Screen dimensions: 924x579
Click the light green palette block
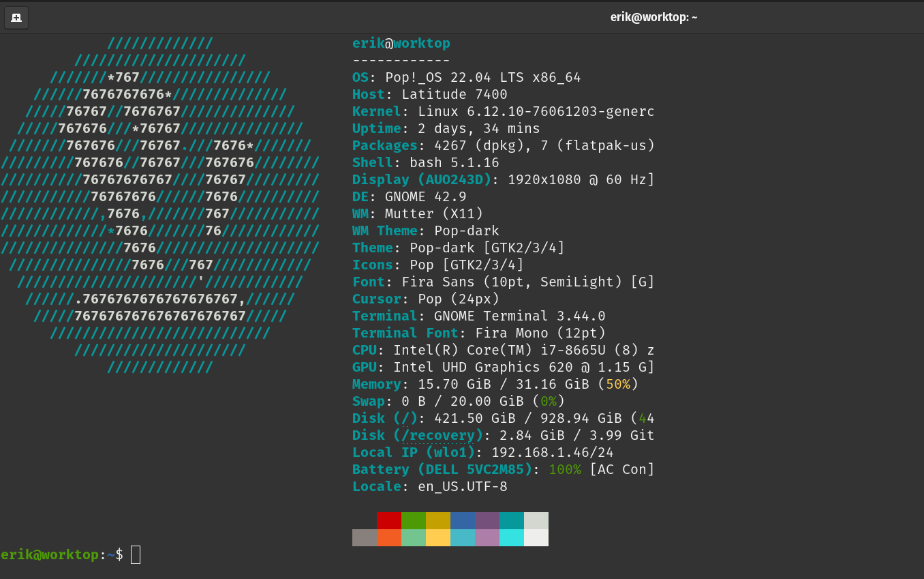(414, 538)
